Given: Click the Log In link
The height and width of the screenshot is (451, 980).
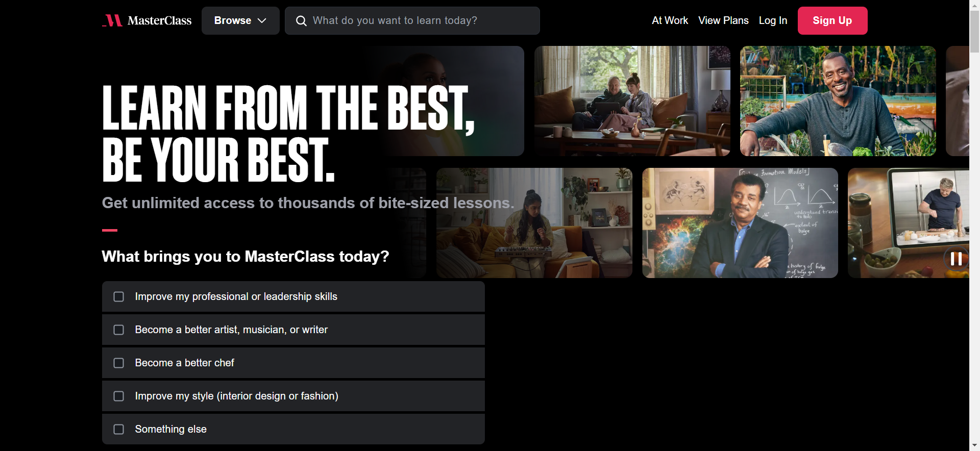Looking at the screenshot, I should 773,20.
